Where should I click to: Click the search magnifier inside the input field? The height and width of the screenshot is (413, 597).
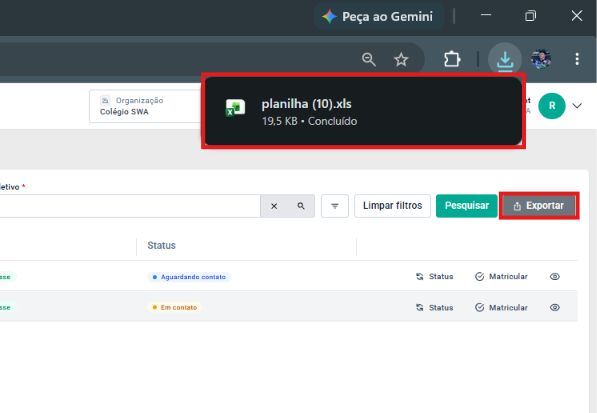click(x=301, y=206)
